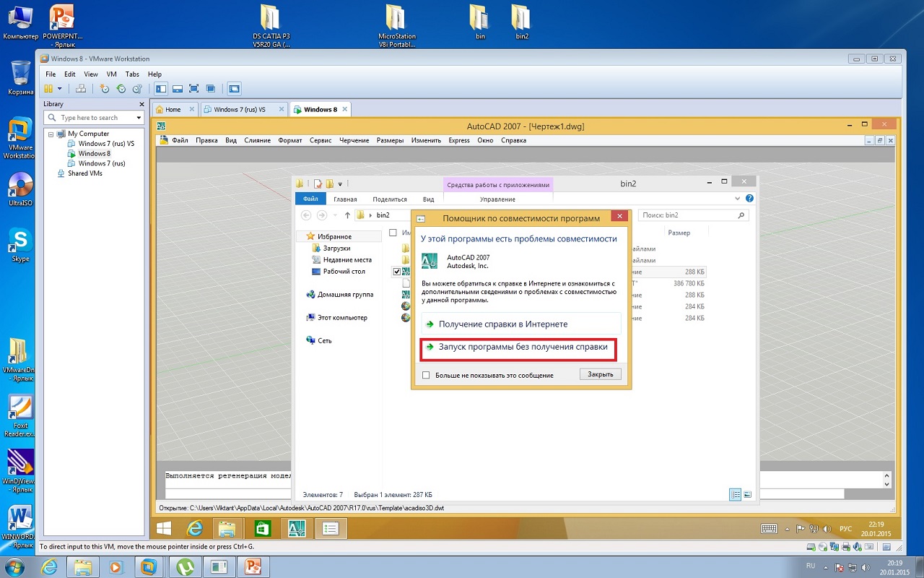This screenshot has width=924, height=578.
Task: Click the Закрыть button in compatibility dialog
Action: [x=600, y=374]
